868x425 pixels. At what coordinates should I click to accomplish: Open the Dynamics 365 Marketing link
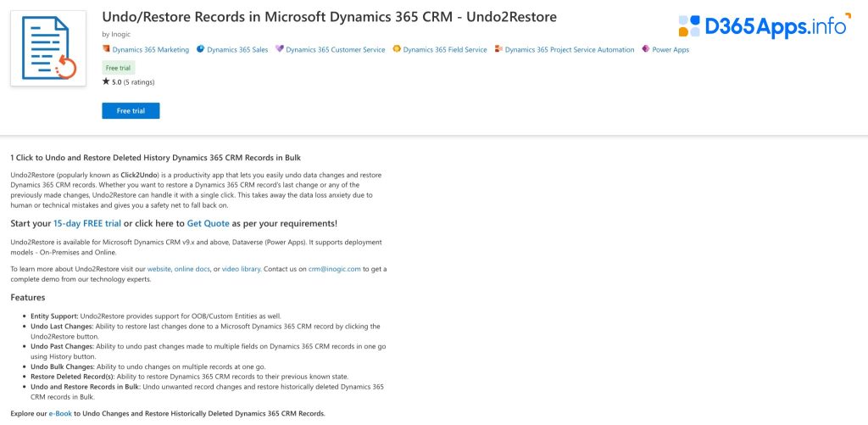click(150, 50)
